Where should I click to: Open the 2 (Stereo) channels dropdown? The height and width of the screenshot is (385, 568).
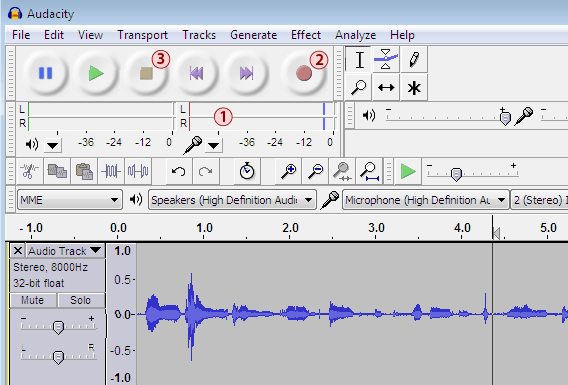point(539,200)
